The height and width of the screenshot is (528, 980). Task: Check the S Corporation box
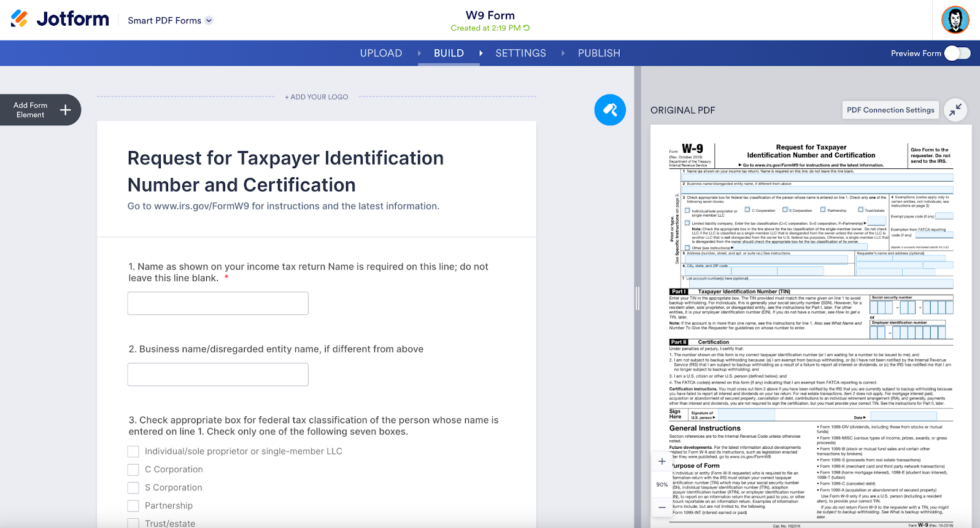point(133,487)
